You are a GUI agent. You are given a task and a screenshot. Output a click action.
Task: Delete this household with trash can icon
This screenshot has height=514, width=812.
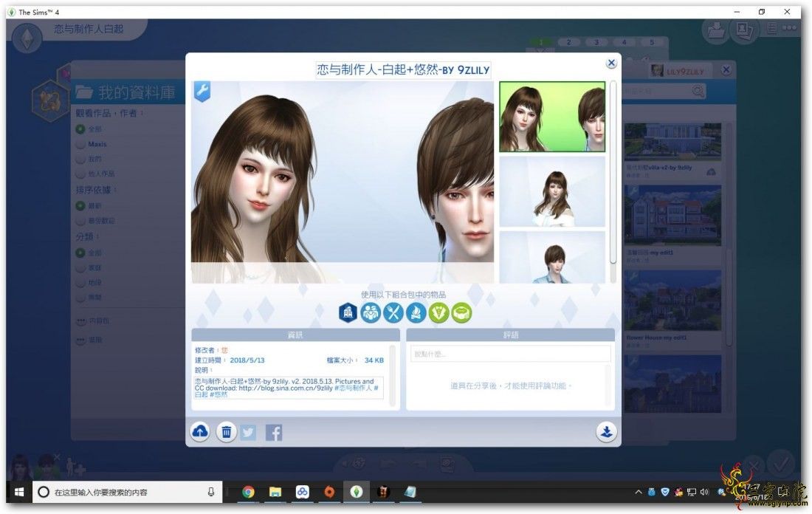click(x=227, y=431)
